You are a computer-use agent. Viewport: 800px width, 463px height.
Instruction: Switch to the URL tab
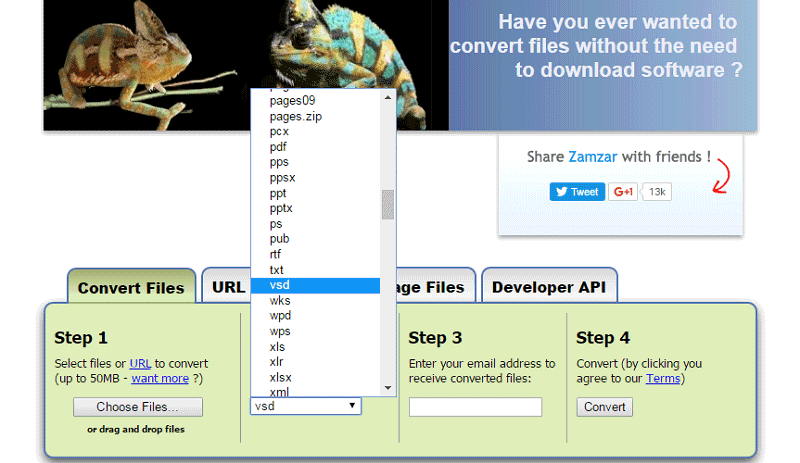click(228, 287)
